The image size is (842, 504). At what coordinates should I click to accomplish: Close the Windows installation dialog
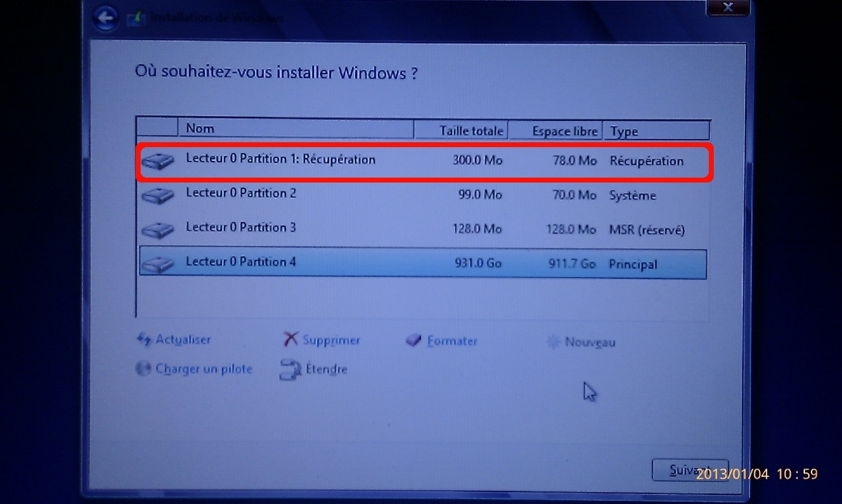728,7
